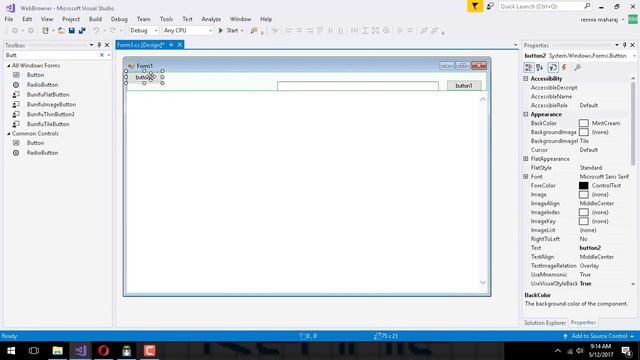640x360 pixels.
Task: Click the Toolbox search field
Action: tap(51, 55)
